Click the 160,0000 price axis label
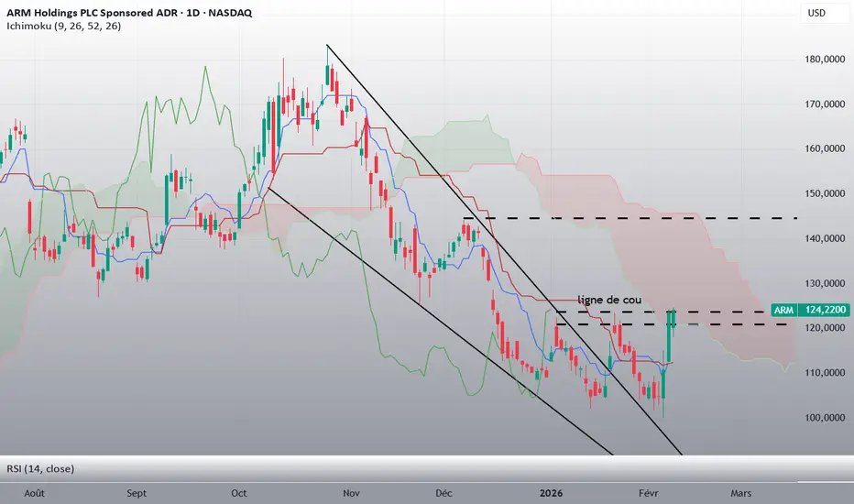The width and height of the screenshot is (854, 504). [825, 148]
